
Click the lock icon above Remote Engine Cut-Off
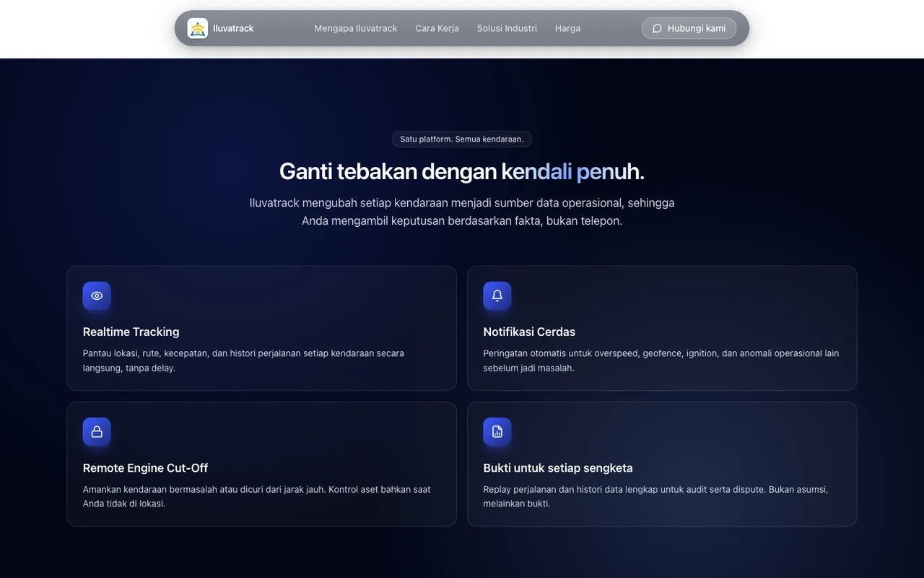(x=97, y=431)
